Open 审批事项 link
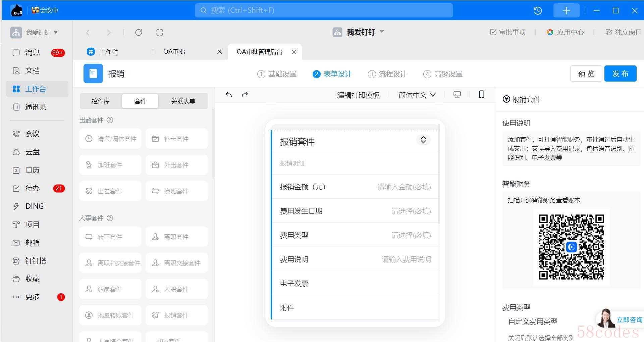644x342 pixels. pos(508,32)
